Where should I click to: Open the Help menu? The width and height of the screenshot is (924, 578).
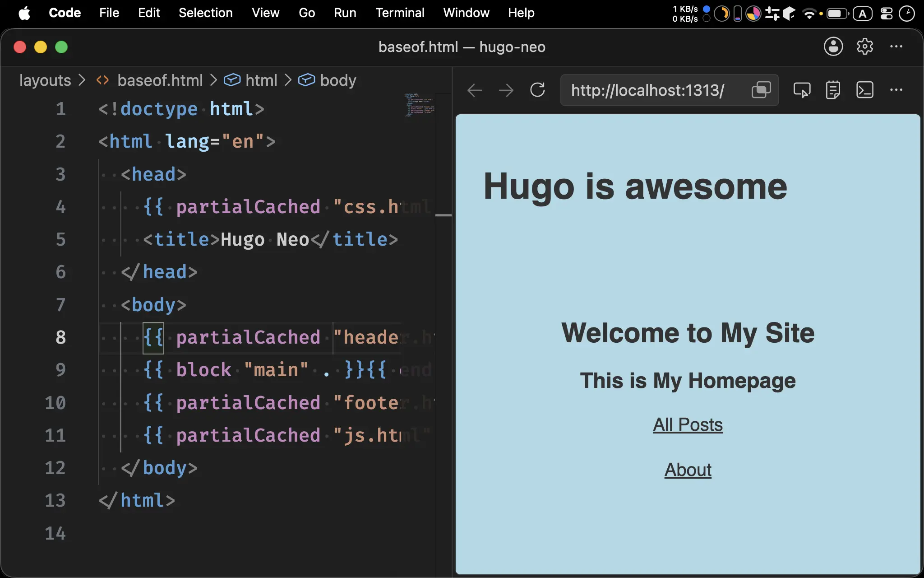[x=521, y=13]
